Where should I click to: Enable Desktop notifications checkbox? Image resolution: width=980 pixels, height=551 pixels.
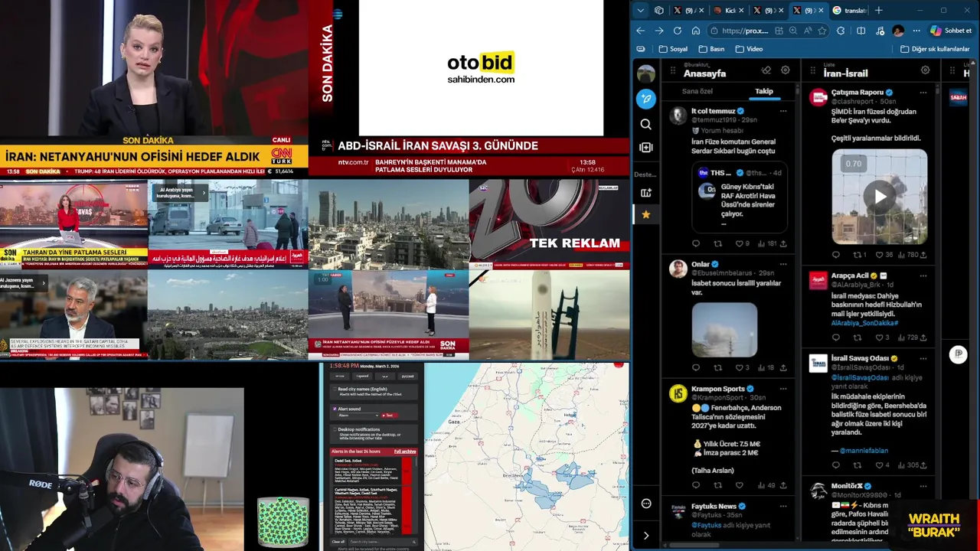point(334,430)
